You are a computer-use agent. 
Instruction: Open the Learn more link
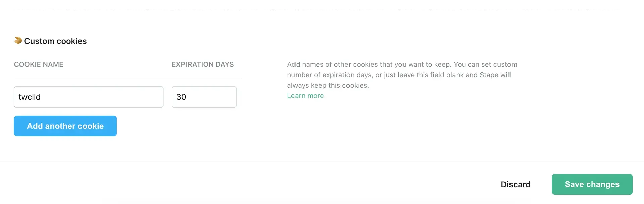coord(306,96)
